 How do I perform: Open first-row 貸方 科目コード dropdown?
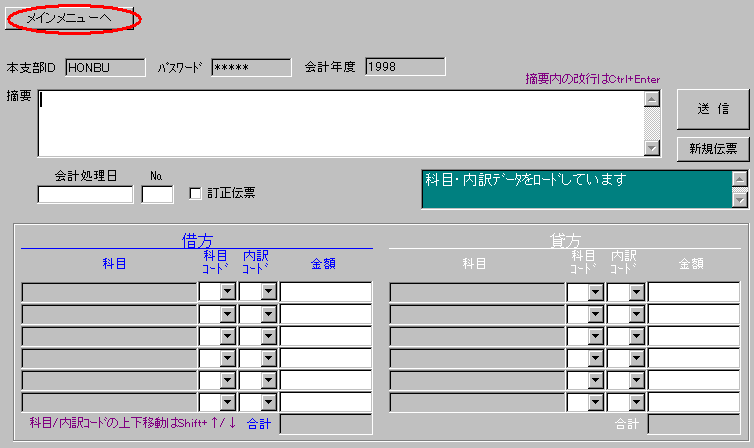pos(595,292)
